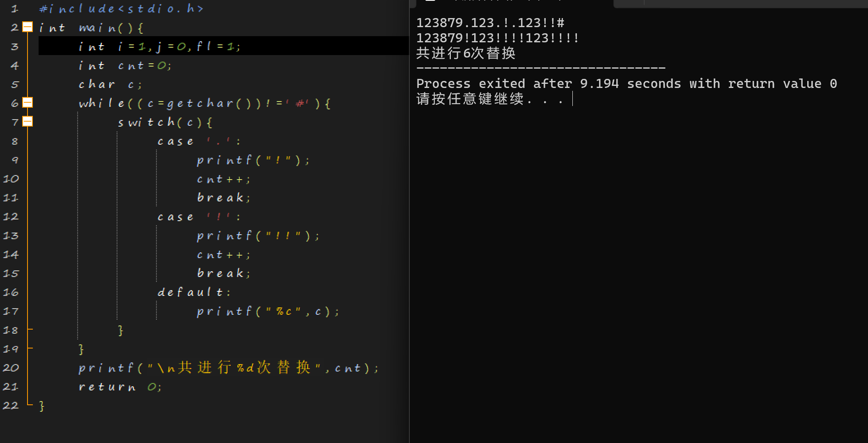Viewport: 868px width, 443px height.
Task: Click the printf("!!") statement
Action: tap(258, 236)
